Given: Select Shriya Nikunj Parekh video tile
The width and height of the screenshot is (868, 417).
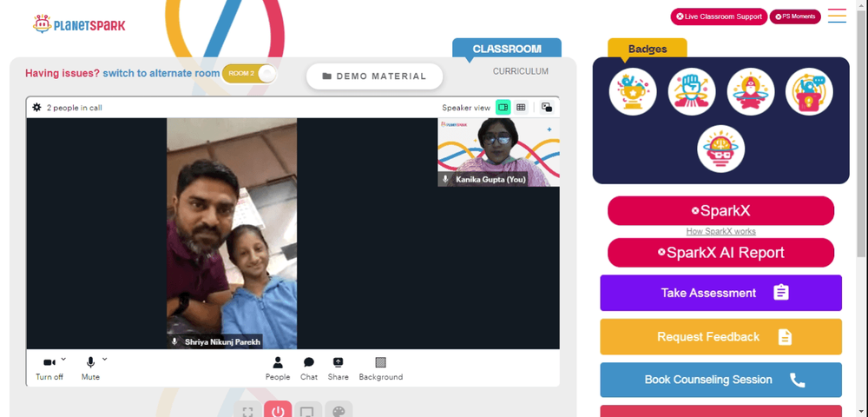Looking at the screenshot, I should pyautogui.click(x=232, y=233).
